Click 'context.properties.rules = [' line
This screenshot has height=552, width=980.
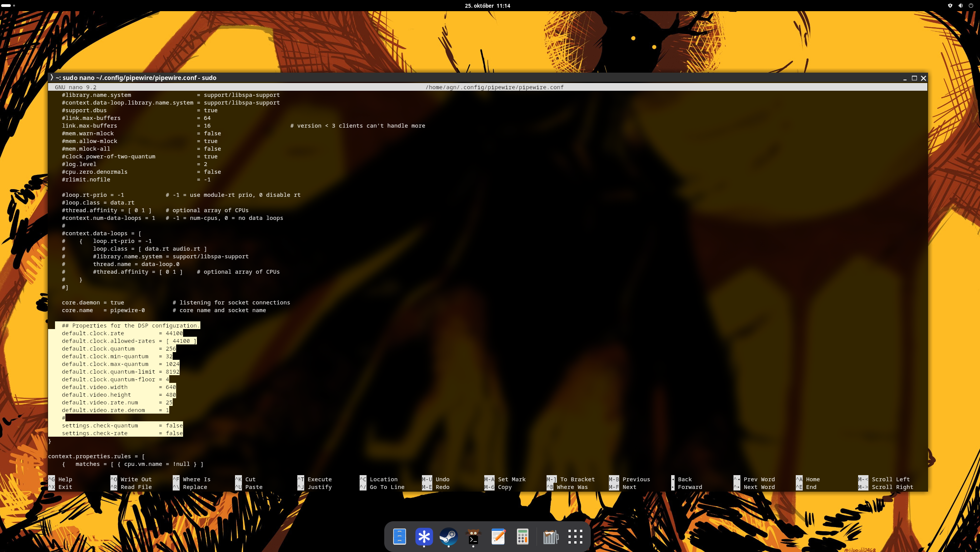tap(96, 456)
